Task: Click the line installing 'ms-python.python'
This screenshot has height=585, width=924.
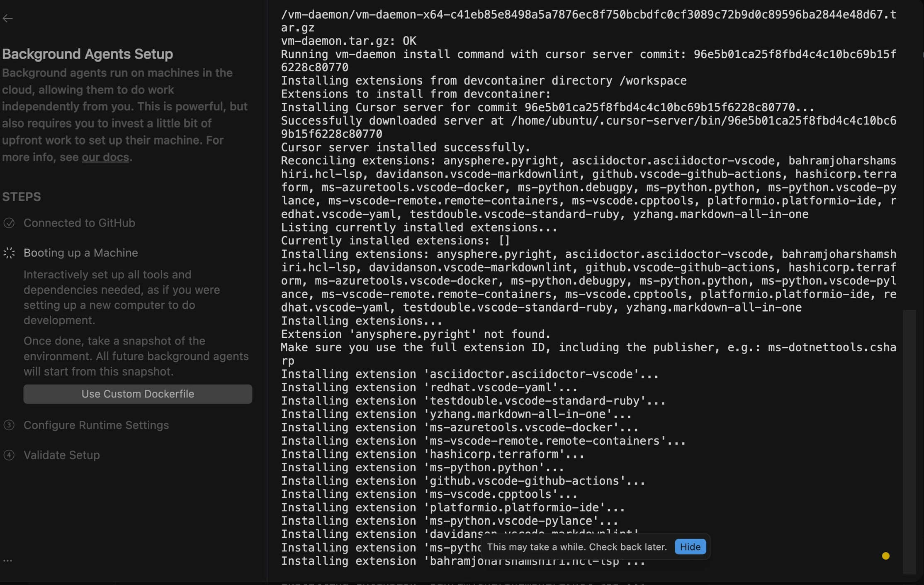Action: [x=423, y=468]
